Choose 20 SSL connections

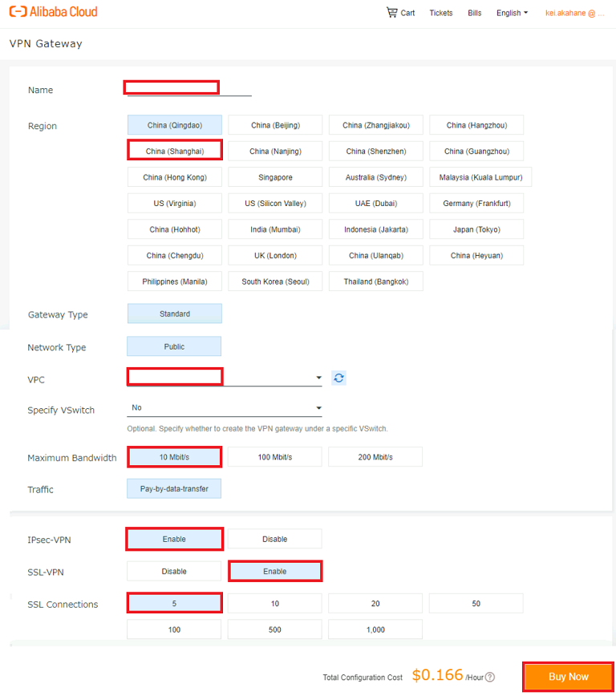click(x=375, y=603)
